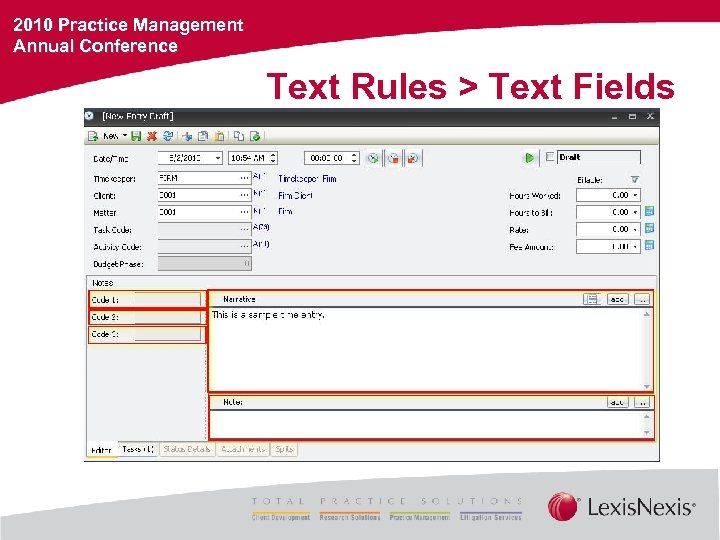Switch to the Attachments tab
720x540 pixels.
tap(243, 449)
